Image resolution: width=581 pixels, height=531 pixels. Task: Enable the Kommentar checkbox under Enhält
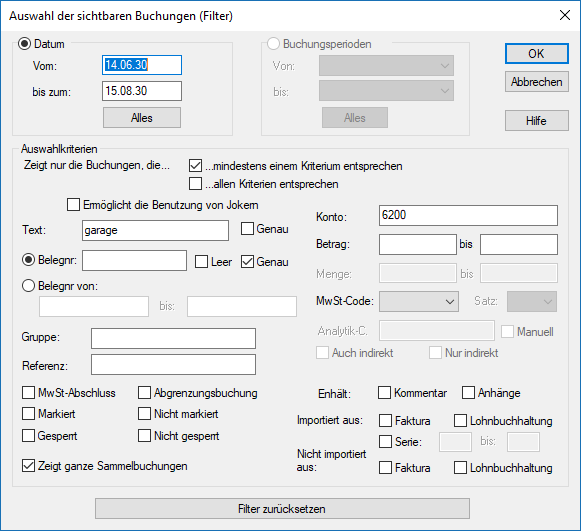click(x=384, y=393)
